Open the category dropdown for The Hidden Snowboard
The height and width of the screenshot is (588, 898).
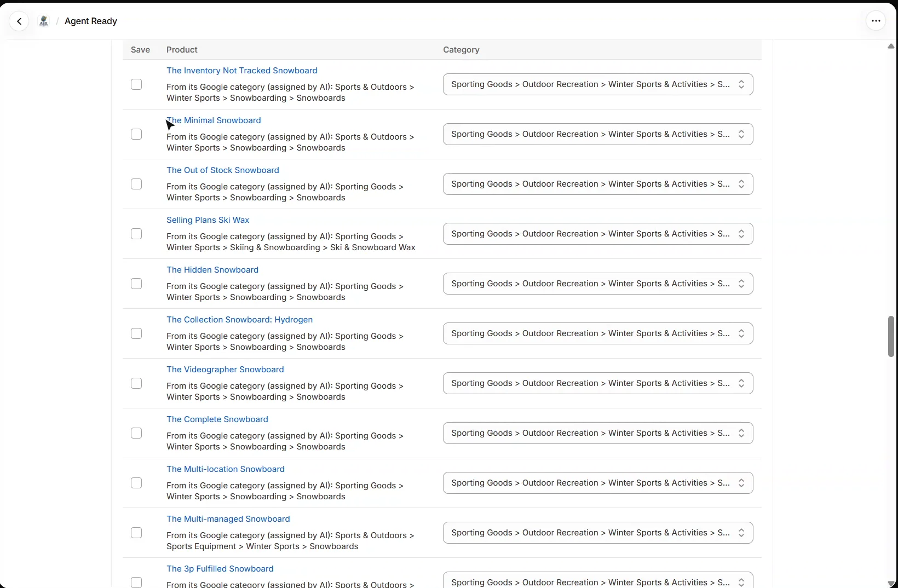pyautogui.click(x=598, y=284)
